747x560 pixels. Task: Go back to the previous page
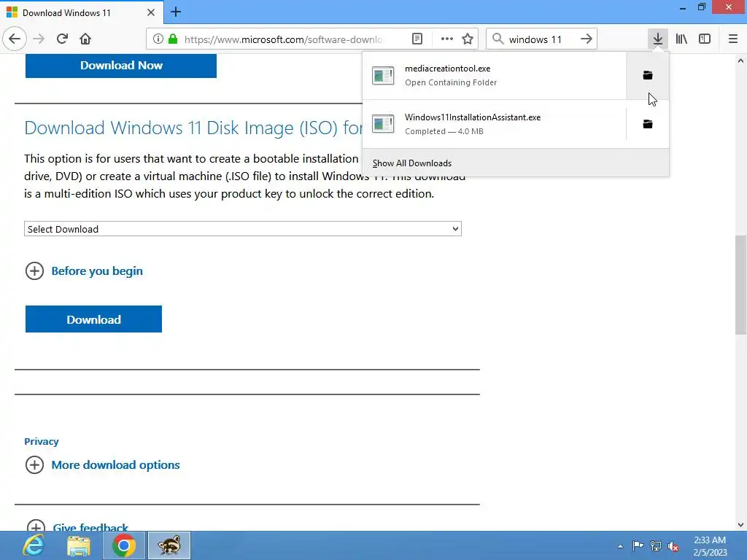[15, 39]
